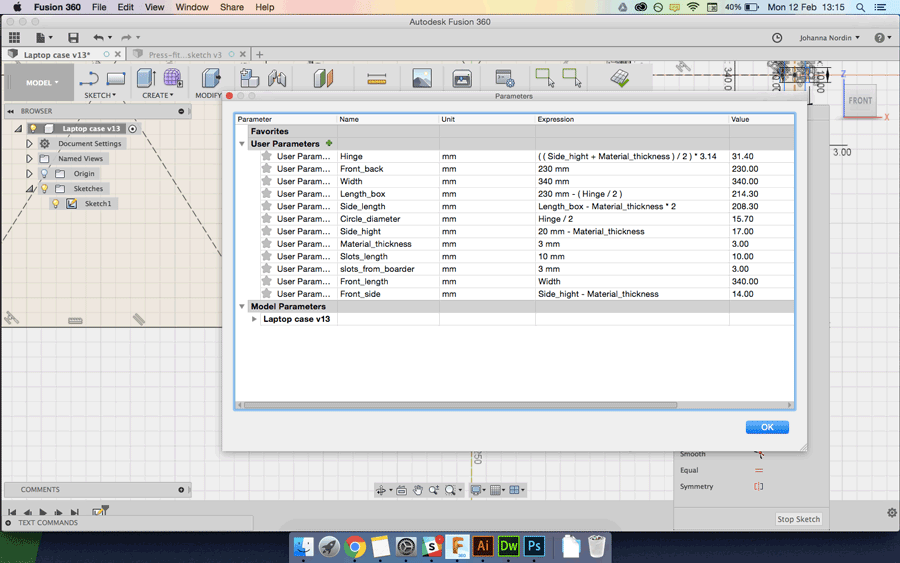Screen dimensions: 900x563
Task: Collapse the User Parameters section
Action: point(242,144)
